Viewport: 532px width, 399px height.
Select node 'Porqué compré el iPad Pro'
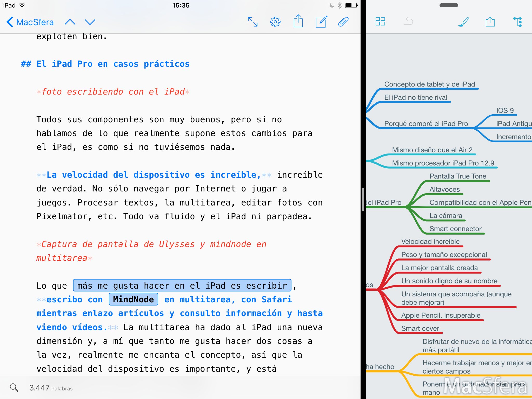[x=426, y=124]
